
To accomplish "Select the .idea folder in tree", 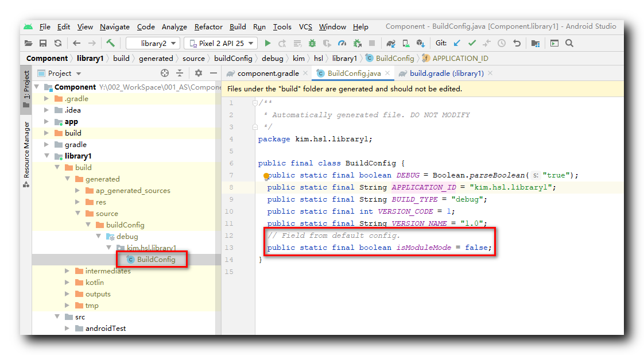I will click(x=72, y=110).
